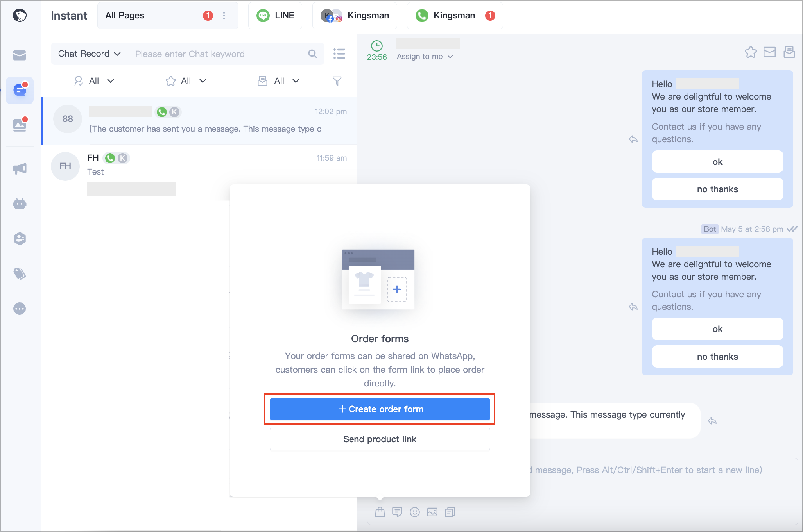Switch to the LINE channel tab
The width and height of the screenshot is (803, 532).
coord(275,15)
